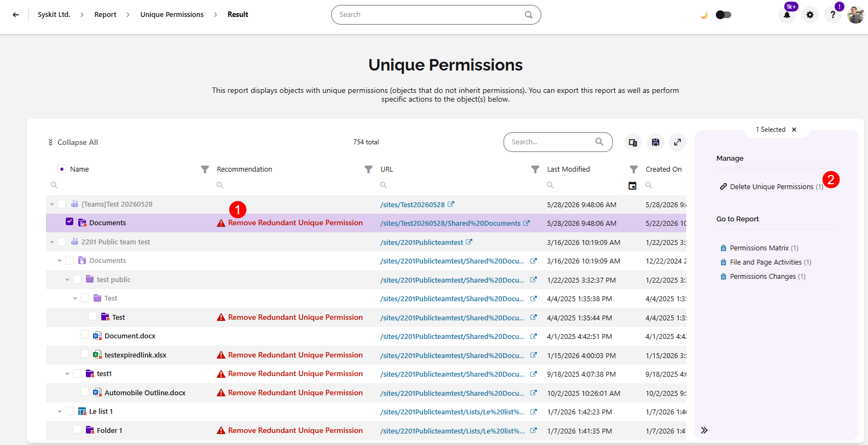This screenshot has height=445, width=868.
Task: Filter the Name column
Action: 205,169
